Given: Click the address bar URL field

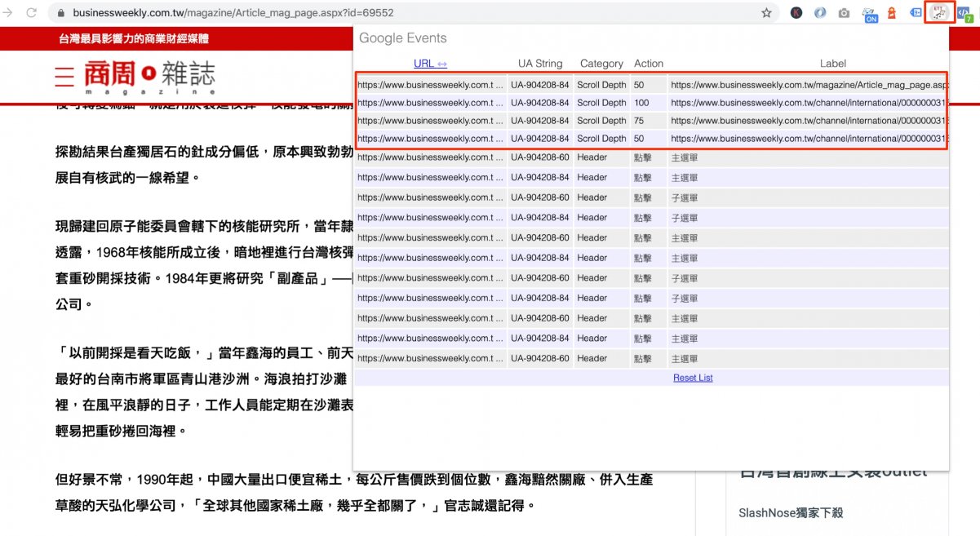Looking at the screenshot, I should (408, 13).
